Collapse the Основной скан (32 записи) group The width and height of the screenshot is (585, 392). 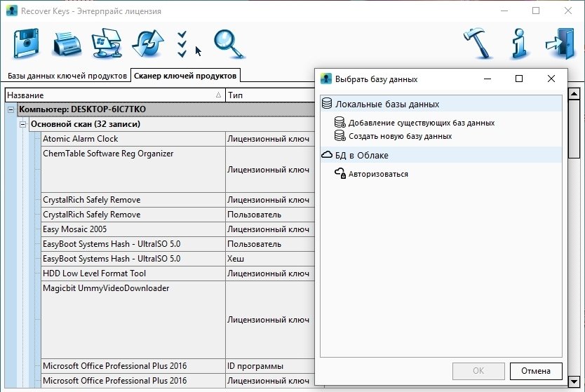(22, 124)
